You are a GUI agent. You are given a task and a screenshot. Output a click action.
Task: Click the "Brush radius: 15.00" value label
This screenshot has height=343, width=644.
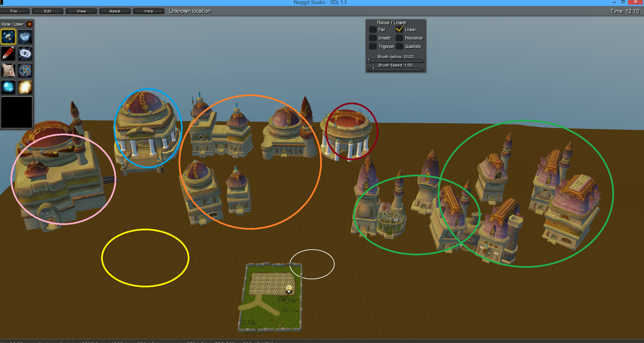[396, 57]
